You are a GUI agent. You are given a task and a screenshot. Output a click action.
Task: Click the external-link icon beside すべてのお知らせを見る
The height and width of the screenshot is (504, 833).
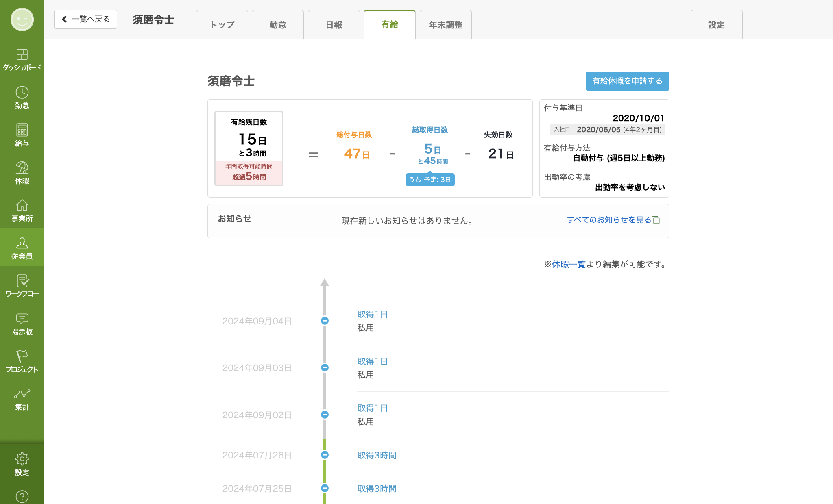(656, 220)
